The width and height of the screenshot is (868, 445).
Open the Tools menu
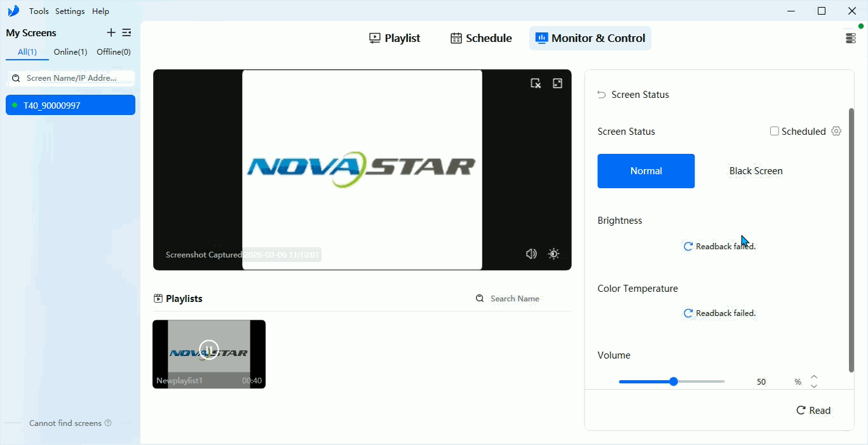tap(39, 11)
